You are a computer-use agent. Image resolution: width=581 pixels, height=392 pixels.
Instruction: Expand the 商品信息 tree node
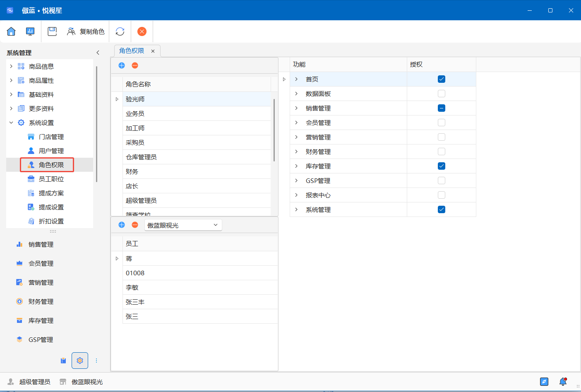[x=11, y=66]
